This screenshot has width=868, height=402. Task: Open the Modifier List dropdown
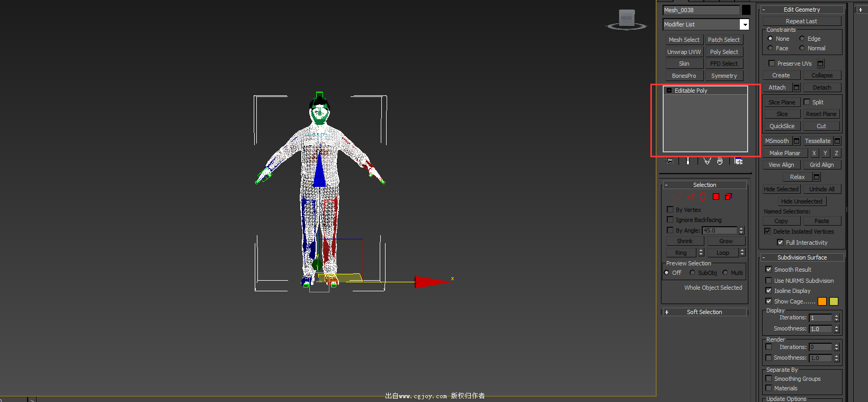point(745,24)
